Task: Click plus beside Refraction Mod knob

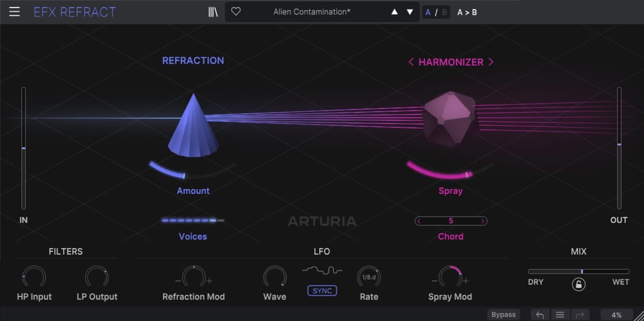Action: pyautogui.click(x=209, y=281)
